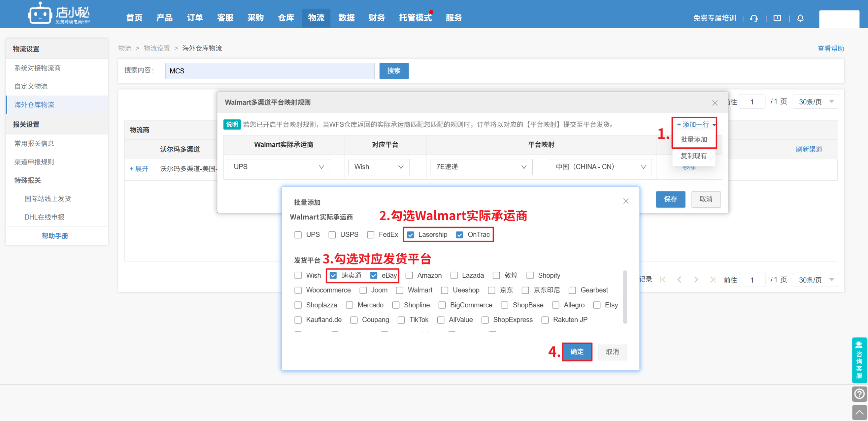Click the 刷新渠道 link
This screenshot has width=868, height=421.
(809, 149)
